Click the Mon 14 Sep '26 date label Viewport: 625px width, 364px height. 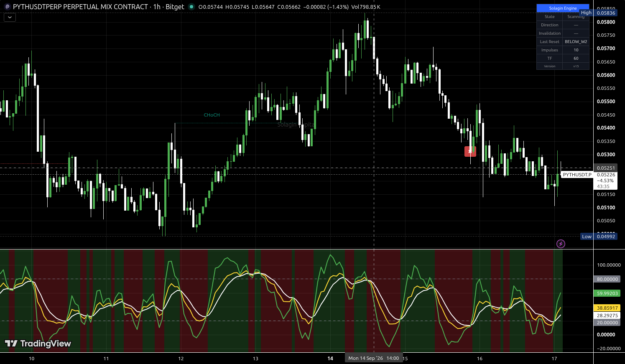coord(373,358)
